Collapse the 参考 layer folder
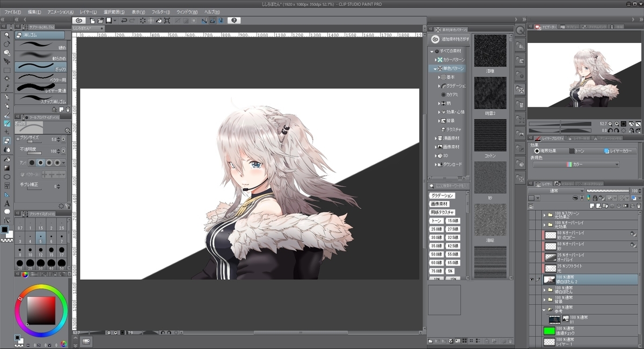Screen dimensions: 644x349 tap(544, 310)
